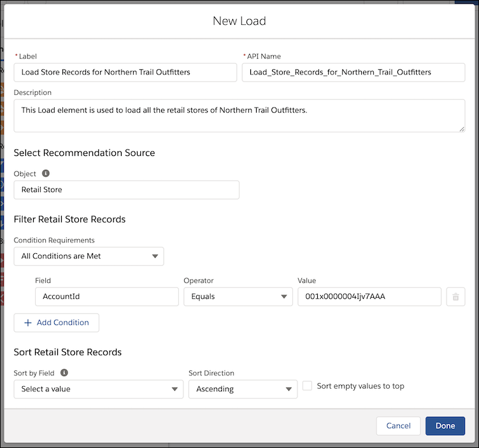
Task: Click the Value column label
Action: coord(307,281)
